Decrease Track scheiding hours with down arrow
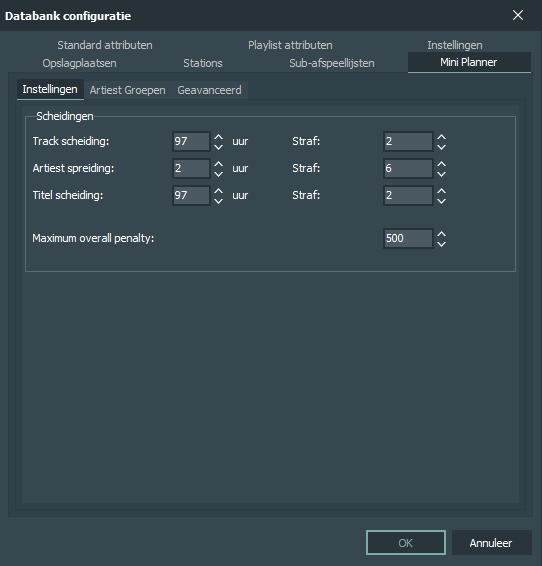542x566 pixels. pyautogui.click(x=218, y=147)
